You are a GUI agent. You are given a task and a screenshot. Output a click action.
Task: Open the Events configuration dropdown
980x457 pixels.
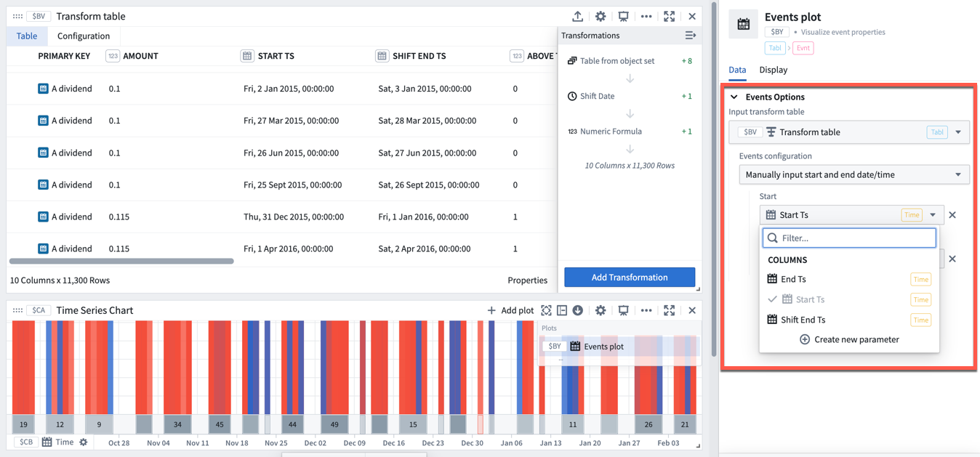coord(854,174)
